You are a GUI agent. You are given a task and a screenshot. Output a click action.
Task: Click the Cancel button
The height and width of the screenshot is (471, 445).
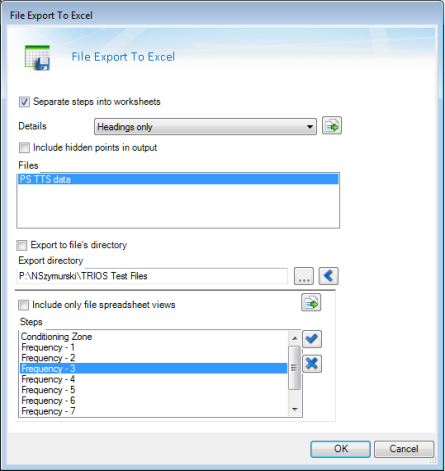click(404, 449)
